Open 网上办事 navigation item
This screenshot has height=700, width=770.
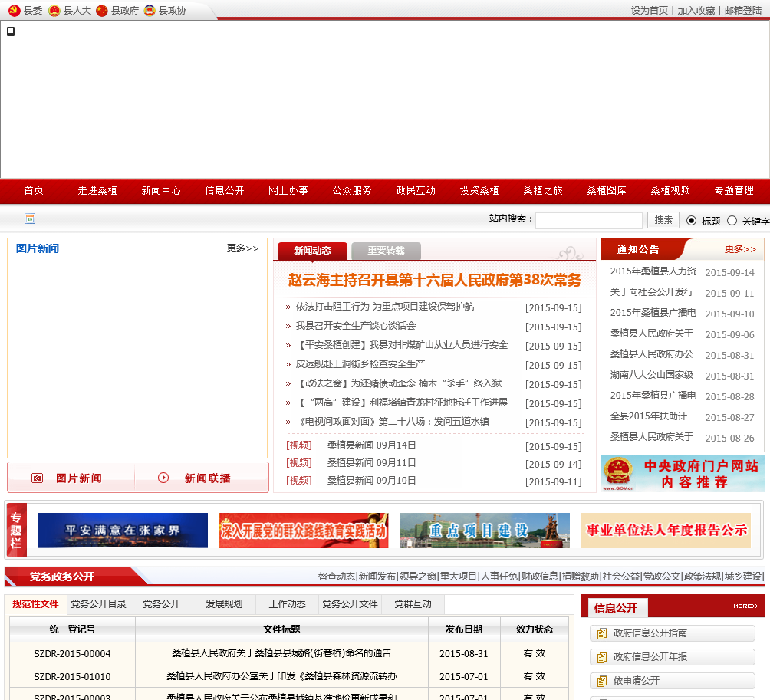pos(288,190)
